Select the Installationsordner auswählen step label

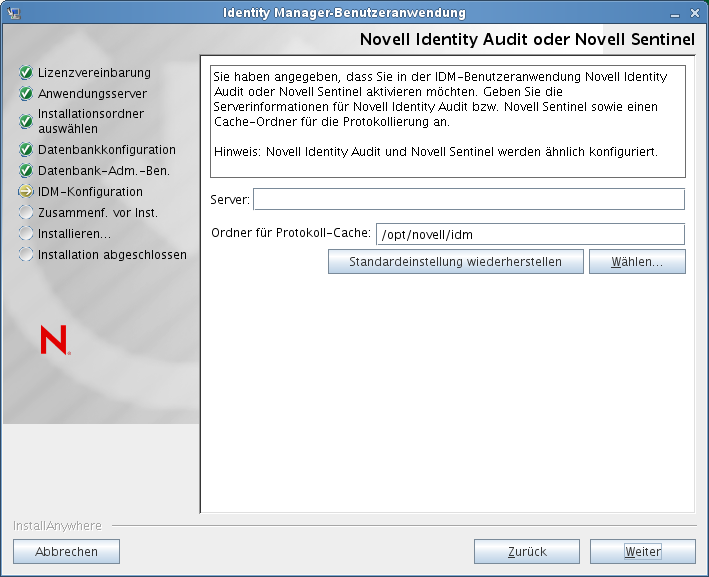pyautogui.click(x=91, y=121)
